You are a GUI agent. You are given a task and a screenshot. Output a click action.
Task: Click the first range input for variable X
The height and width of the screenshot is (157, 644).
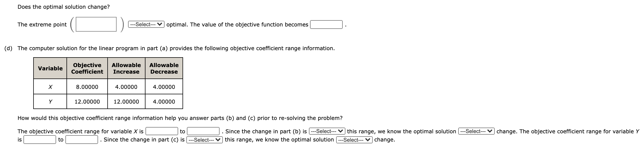pyautogui.click(x=162, y=132)
